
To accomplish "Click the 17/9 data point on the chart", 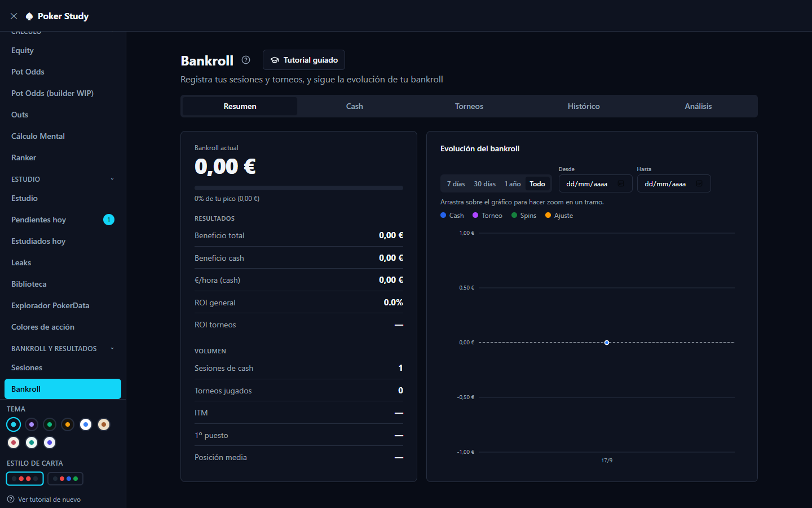I will [607, 343].
